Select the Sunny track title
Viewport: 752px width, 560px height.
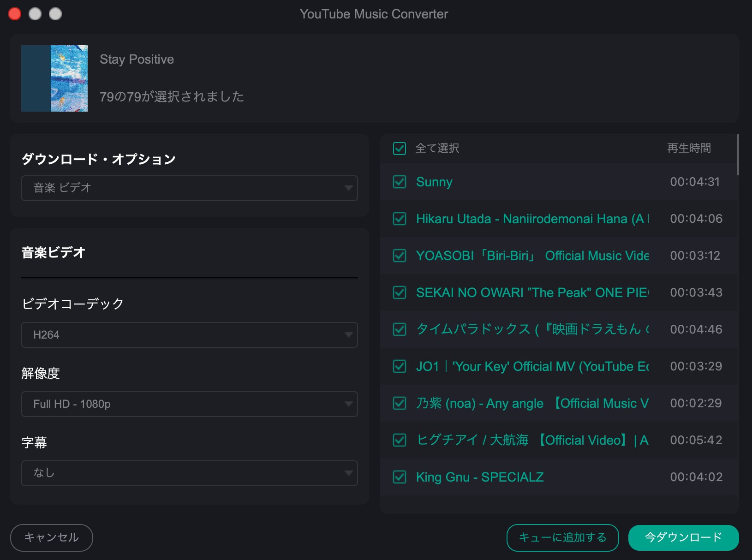click(434, 182)
